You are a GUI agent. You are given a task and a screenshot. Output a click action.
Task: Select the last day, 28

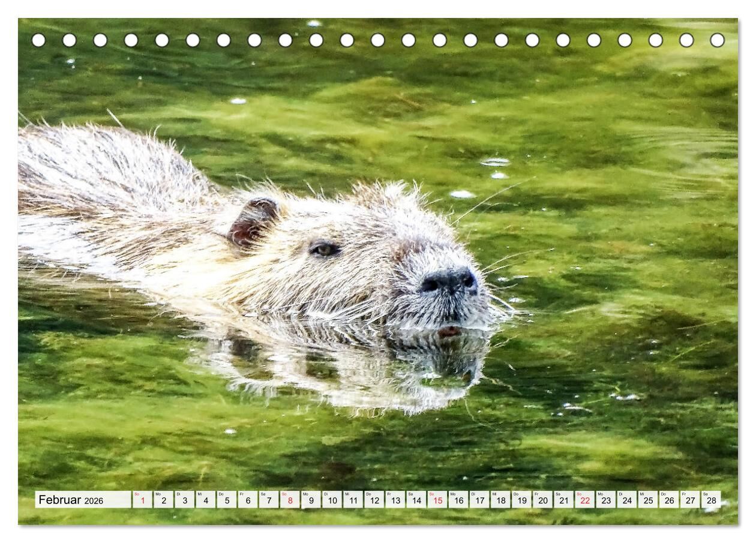click(711, 500)
